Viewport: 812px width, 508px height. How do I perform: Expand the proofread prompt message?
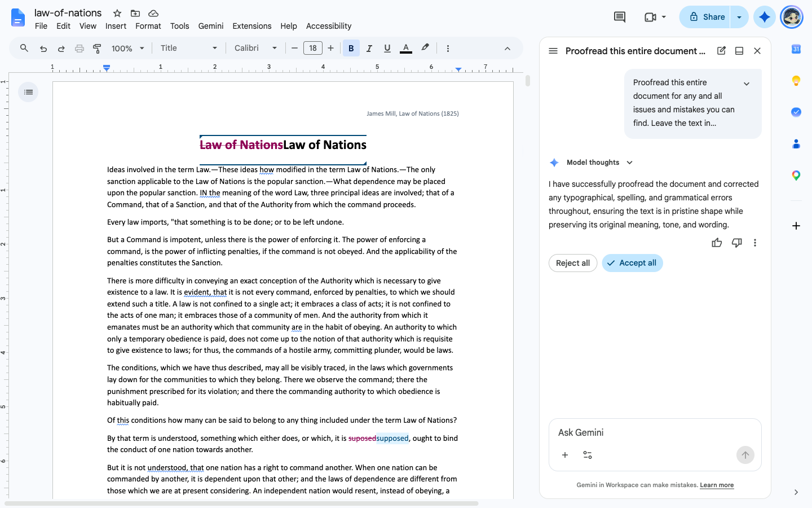click(747, 84)
